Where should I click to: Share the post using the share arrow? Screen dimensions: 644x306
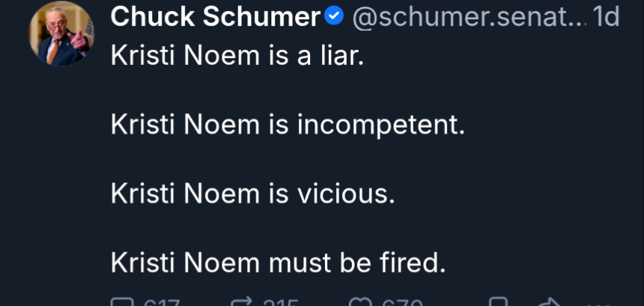[548, 302]
